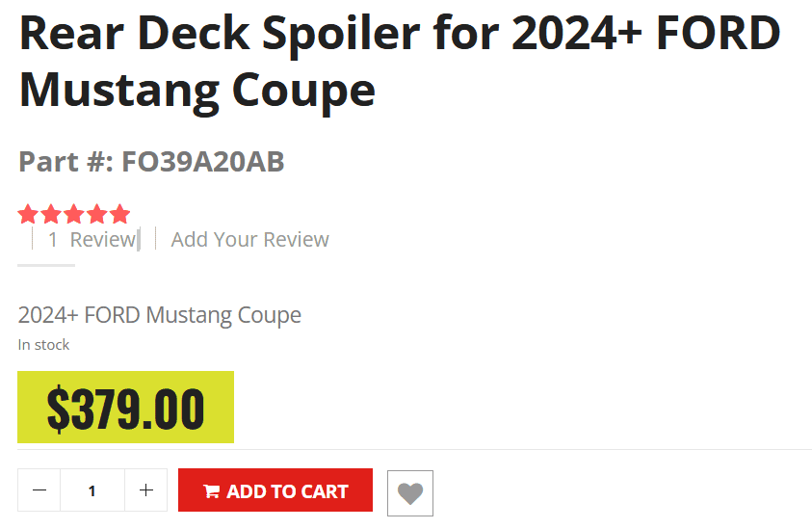Click the Part # FO39A20AB text
Screen dimensions: 812x529
coord(151,162)
